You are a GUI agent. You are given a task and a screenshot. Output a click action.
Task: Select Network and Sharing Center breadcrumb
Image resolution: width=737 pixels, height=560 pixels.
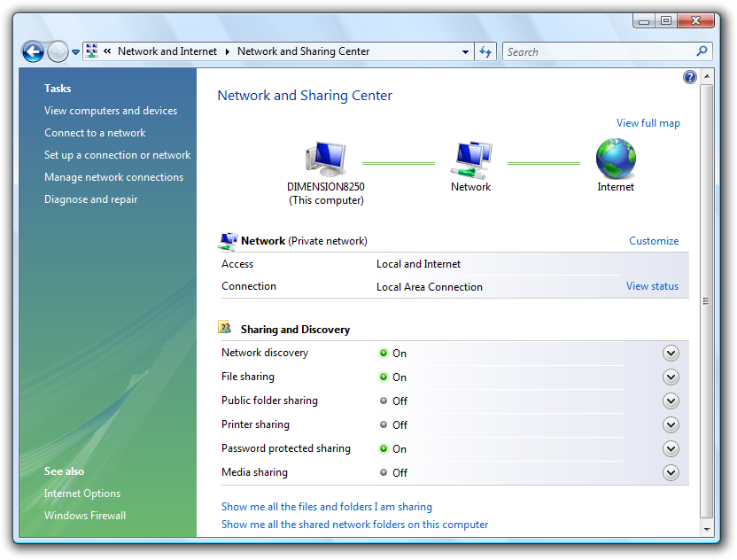coord(303,51)
